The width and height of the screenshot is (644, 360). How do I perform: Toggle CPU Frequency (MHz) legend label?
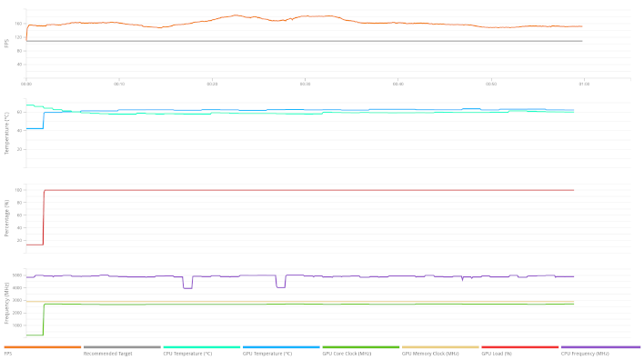[585, 354]
